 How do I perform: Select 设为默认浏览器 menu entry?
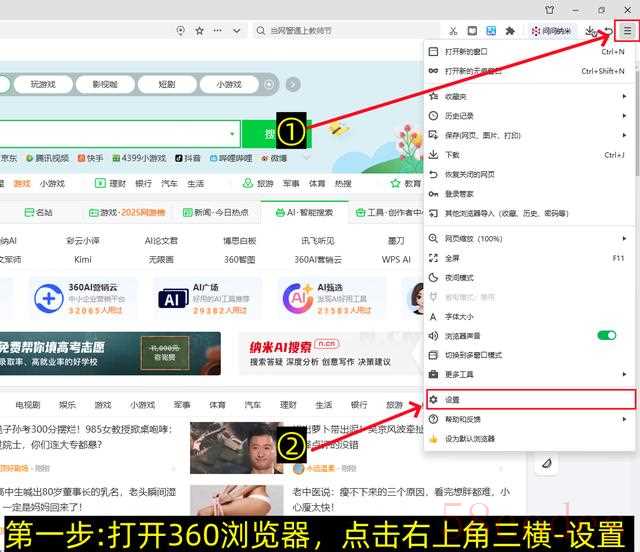pyautogui.click(x=529, y=439)
